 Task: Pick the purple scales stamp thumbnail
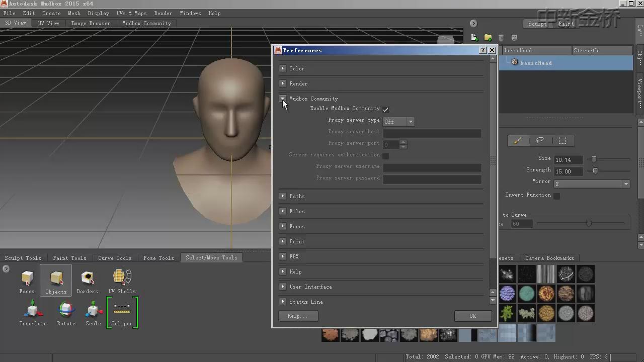(x=507, y=293)
